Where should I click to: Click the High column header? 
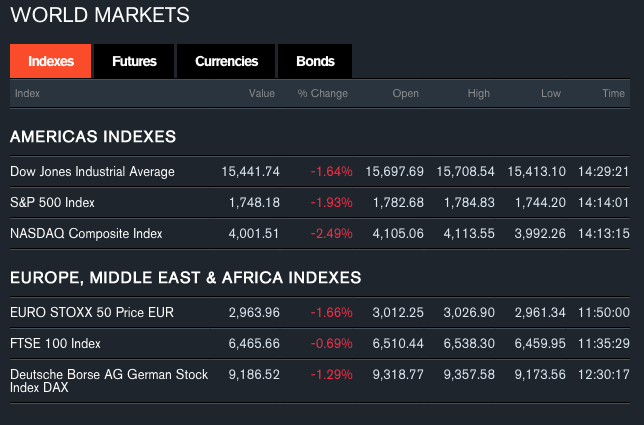coord(478,94)
